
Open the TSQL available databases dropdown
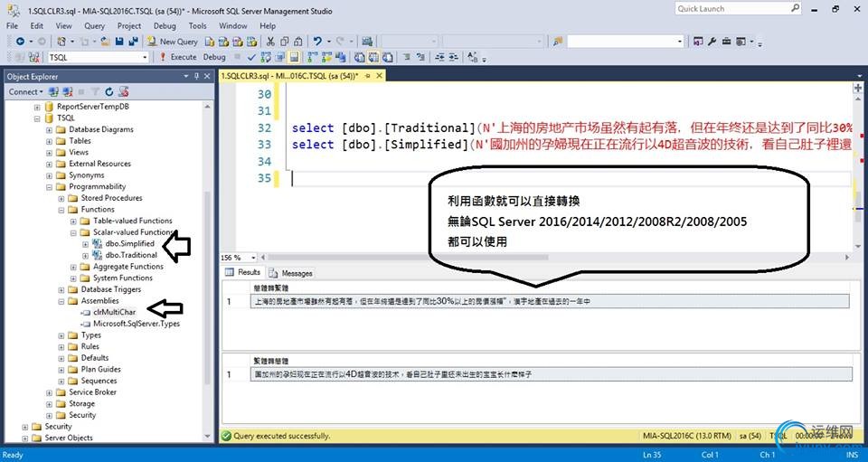click(x=145, y=57)
